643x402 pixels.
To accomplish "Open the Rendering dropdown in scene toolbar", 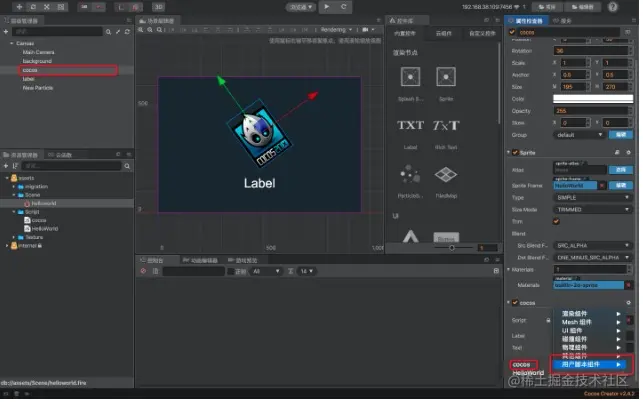I will (x=336, y=30).
